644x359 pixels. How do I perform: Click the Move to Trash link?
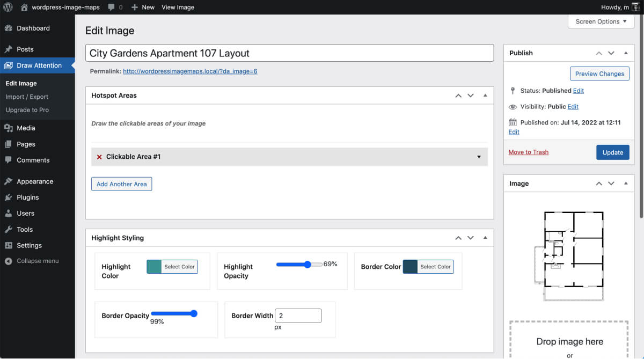click(x=529, y=152)
